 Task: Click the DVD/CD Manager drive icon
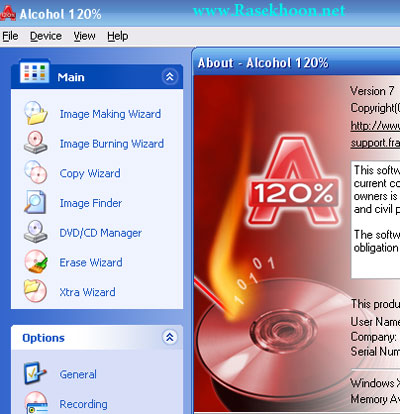(x=36, y=232)
